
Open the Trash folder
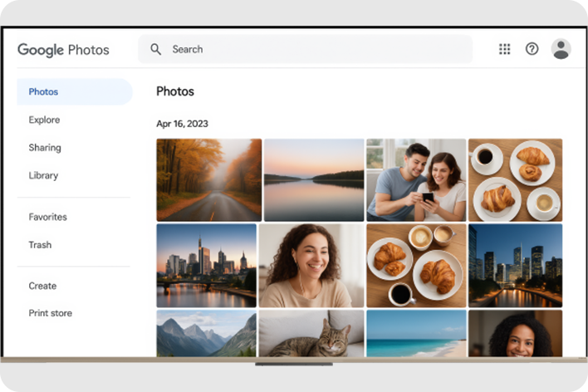[40, 245]
